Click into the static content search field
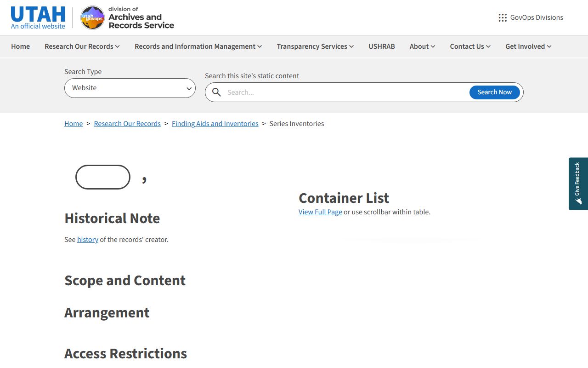The height and width of the screenshot is (368, 588). pos(345,92)
